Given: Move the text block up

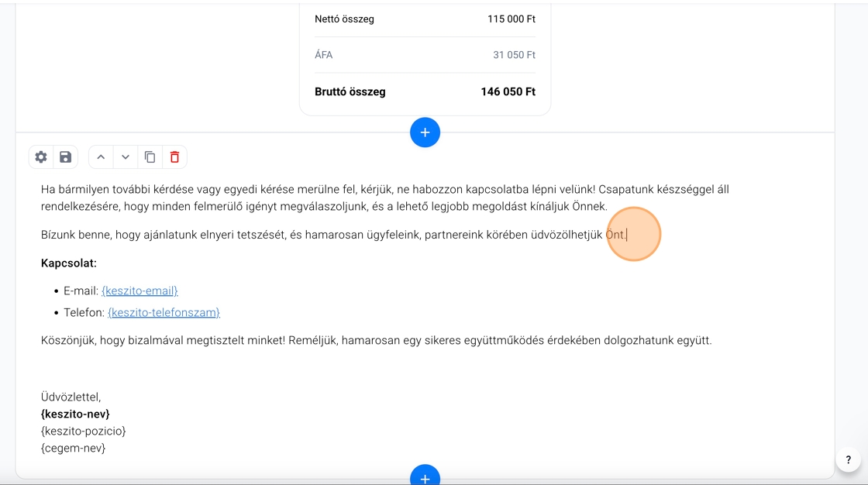Looking at the screenshot, I should pyautogui.click(x=101, y=157).
